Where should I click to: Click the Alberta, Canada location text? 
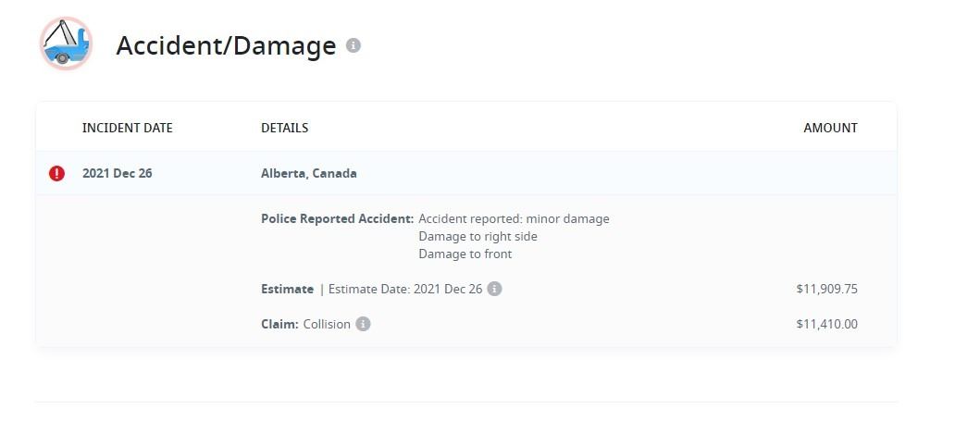pos(308,173)
